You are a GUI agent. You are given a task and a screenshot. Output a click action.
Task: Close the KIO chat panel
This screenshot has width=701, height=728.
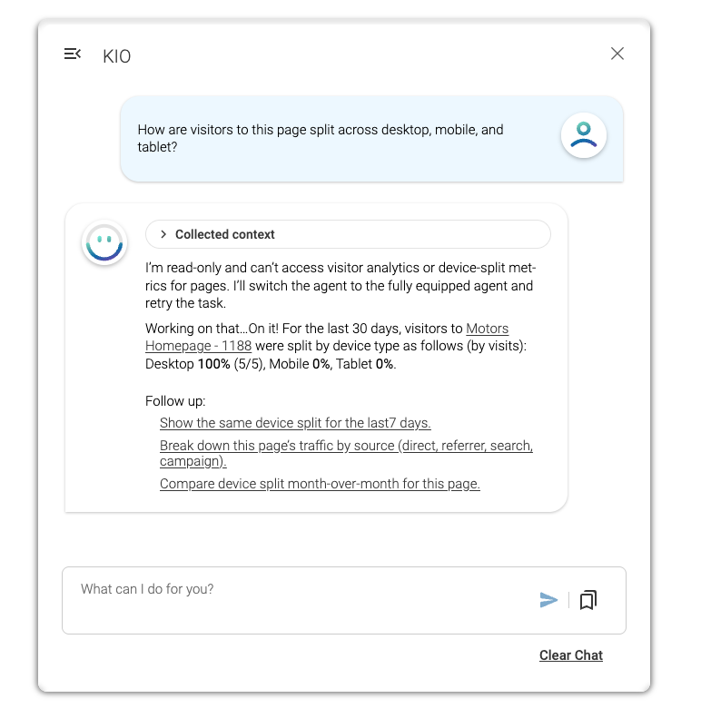pos(617,54)
